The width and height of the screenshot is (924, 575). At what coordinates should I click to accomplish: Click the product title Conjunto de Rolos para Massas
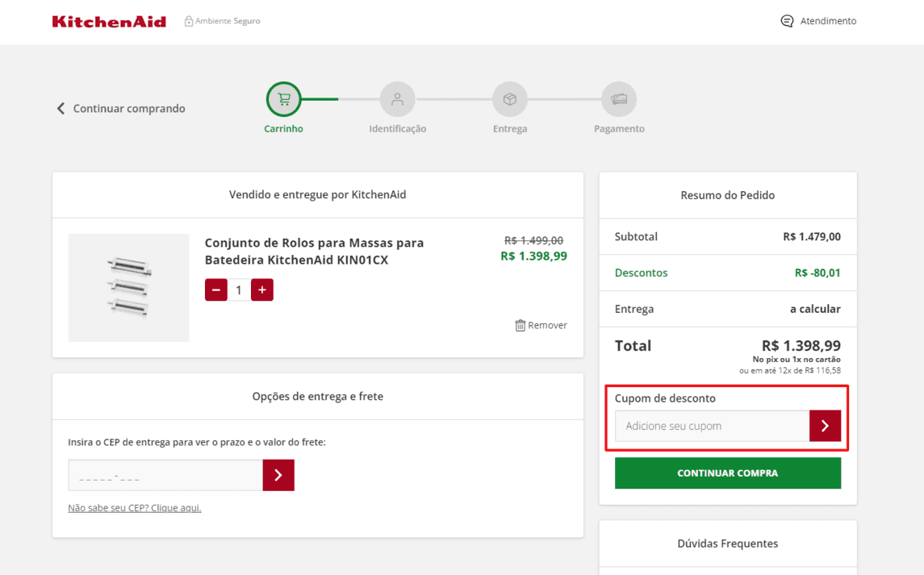314,252
